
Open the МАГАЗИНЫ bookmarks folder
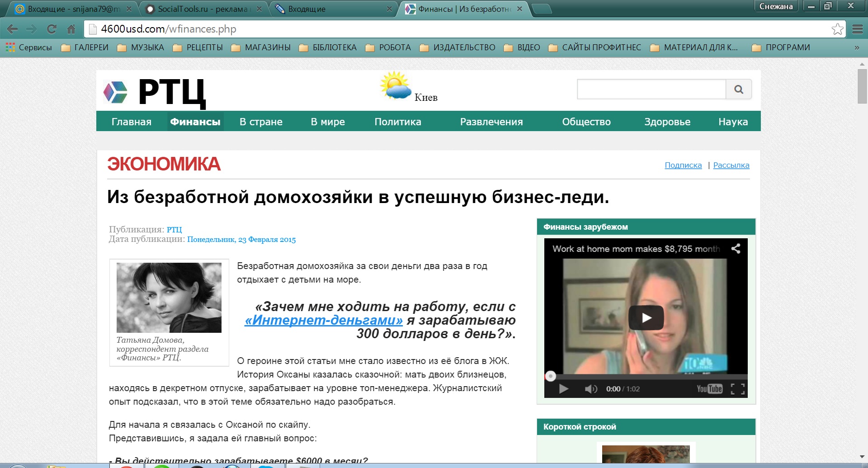tap(261, 47)
